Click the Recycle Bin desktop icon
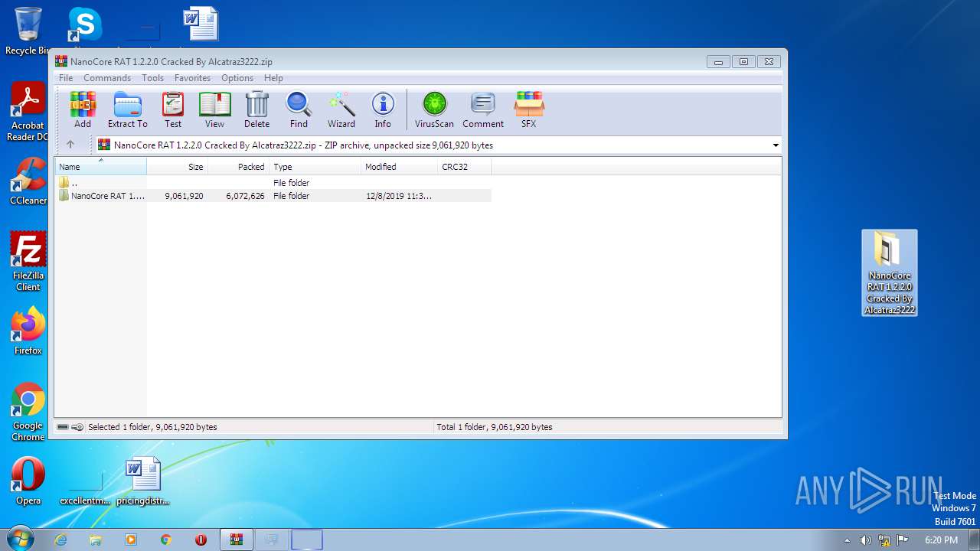Image resolution: width=980 pixels, height=551 pixels. coord(28,31)
